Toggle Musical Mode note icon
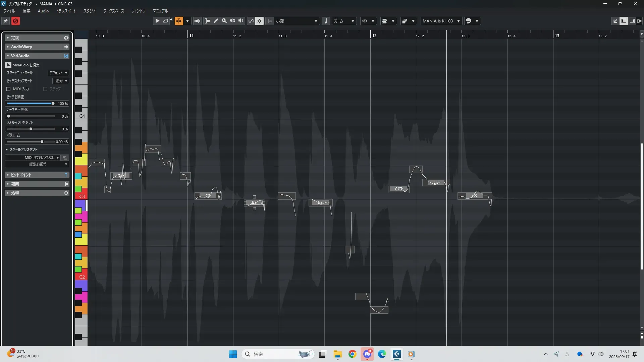 326,21
